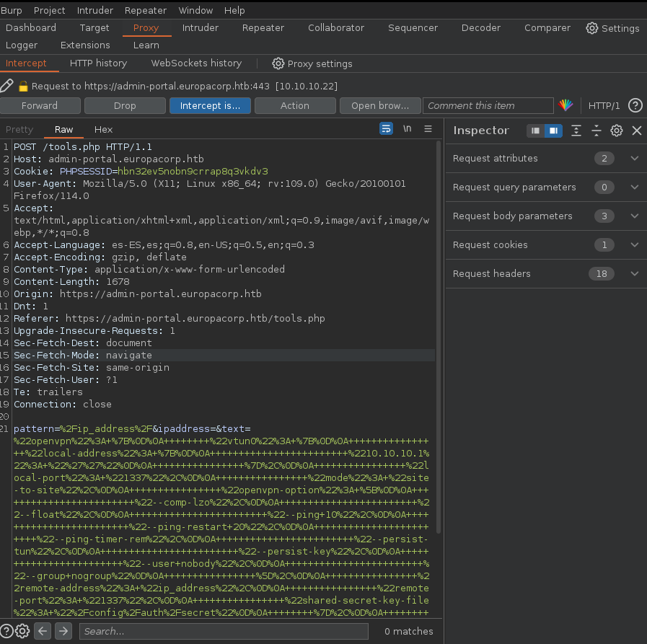Click the Comment this item field

(488, 105)
